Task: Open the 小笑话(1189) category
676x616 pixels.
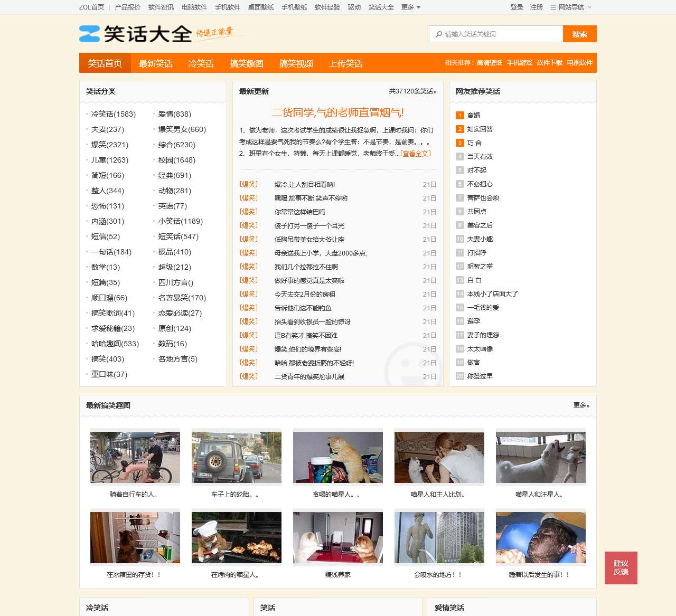Action: [x=181, y=221]
